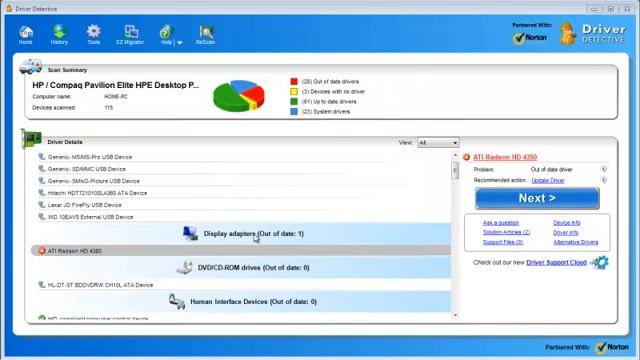
Task: Click the info icon beside Update Driver
Action: click(604, 180)
